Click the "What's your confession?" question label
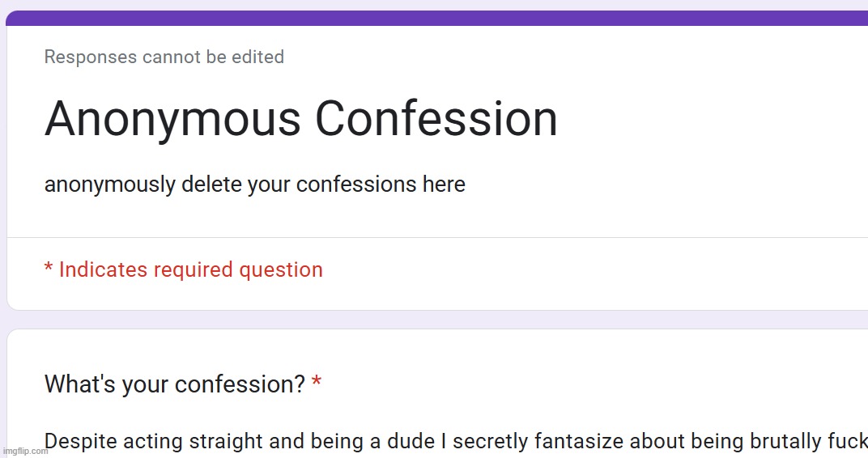868x458 pixels. click(x=174, y=384)
